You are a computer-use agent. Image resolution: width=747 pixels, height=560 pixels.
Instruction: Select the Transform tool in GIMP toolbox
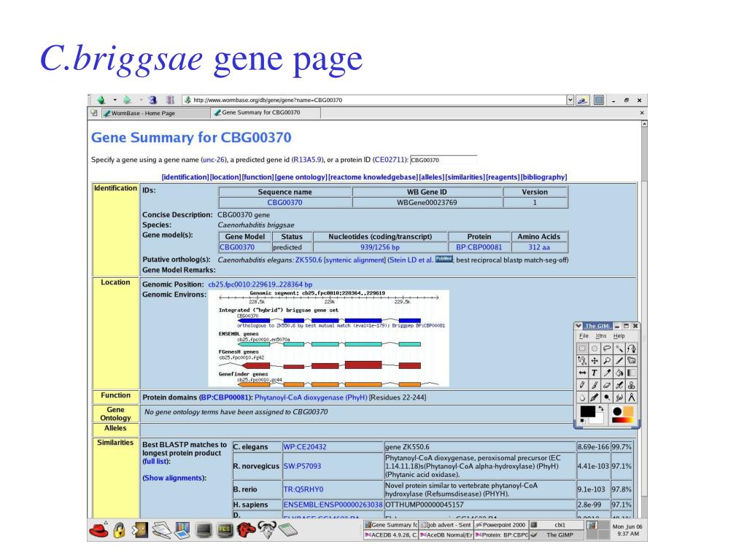(632, 360)
